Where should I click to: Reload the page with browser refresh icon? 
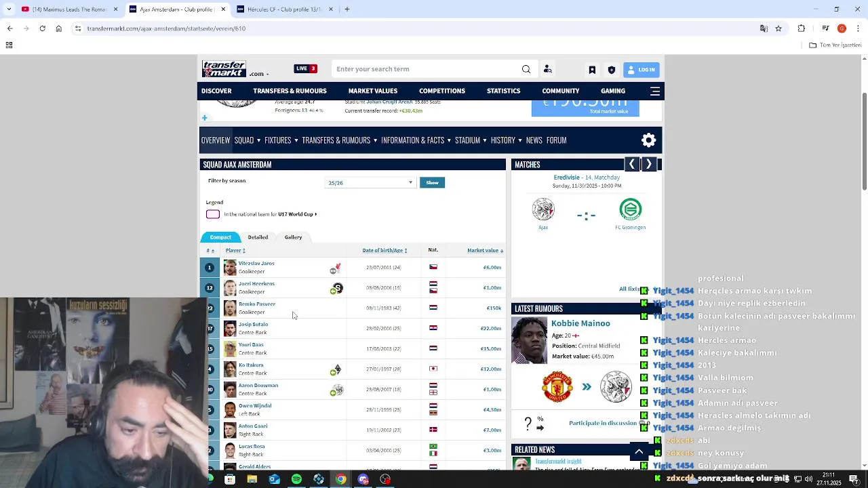pyautogui.click(x=42, y=28)
